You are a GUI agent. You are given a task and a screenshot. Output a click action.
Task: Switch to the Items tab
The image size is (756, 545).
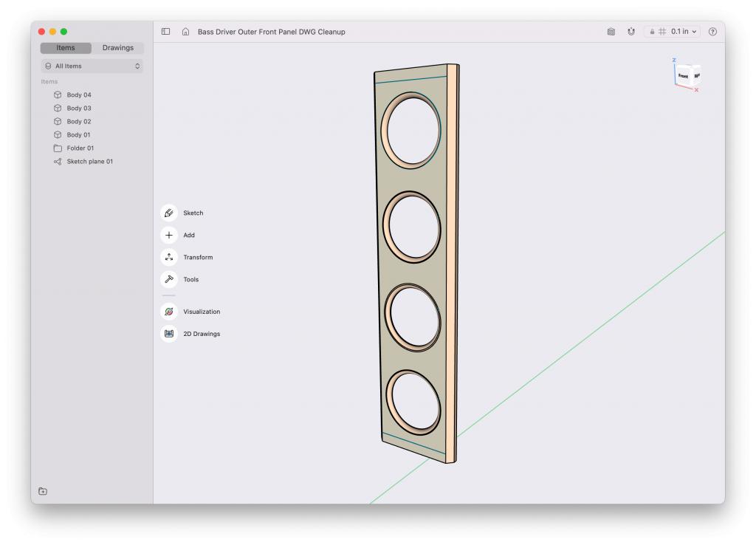66,48
